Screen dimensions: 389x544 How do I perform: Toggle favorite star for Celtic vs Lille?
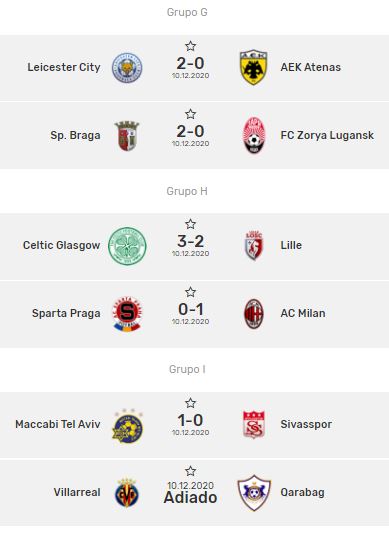coord(190,224)
